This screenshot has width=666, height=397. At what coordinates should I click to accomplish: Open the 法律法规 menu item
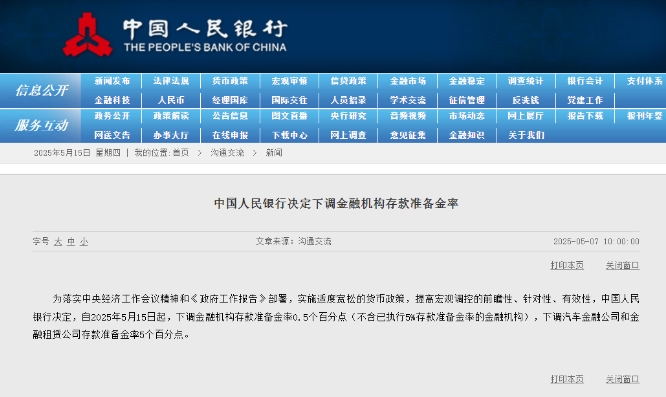click(171, 81)
